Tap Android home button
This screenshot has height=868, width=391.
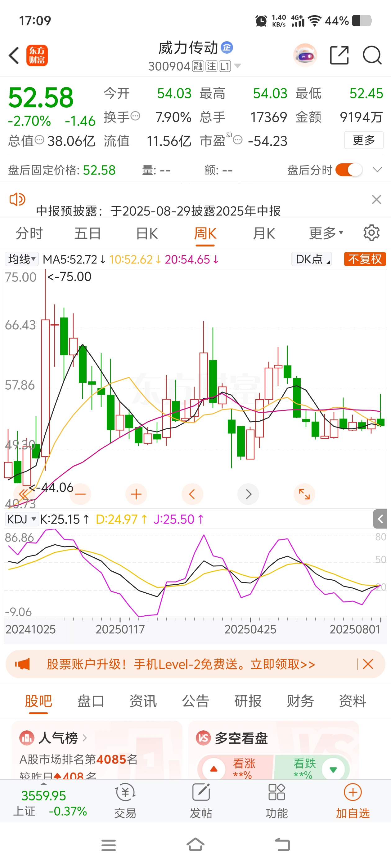tap(196, 844)
